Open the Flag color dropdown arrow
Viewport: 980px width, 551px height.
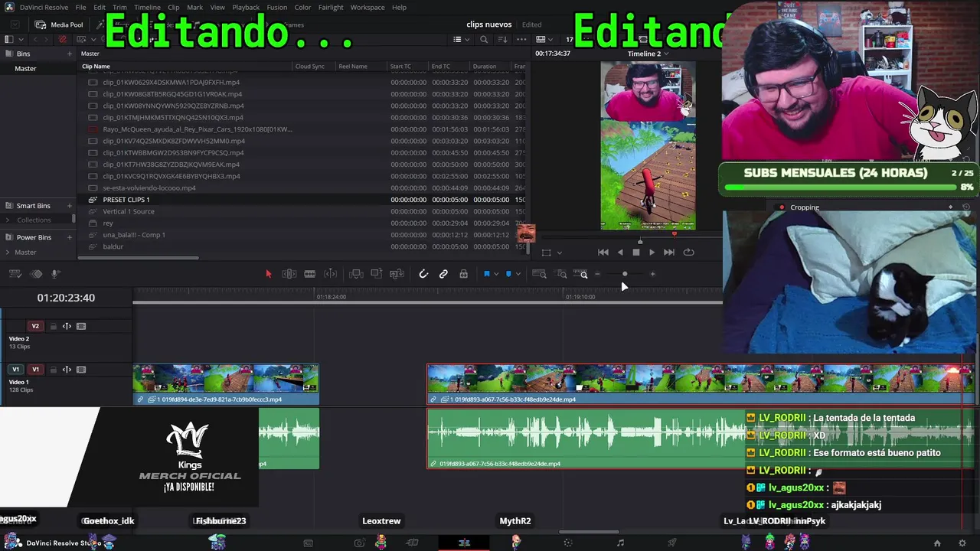[x=496, y=274]
